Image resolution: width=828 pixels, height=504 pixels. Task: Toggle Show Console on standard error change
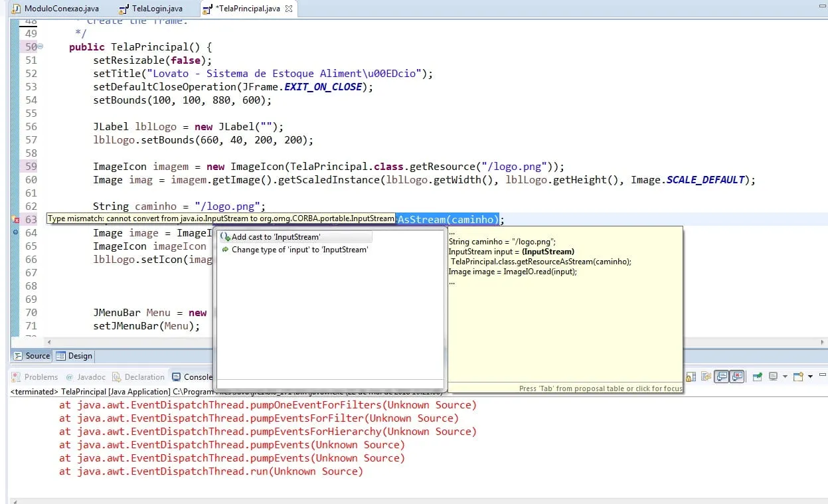pyautogui.click(x=736, y=377)
